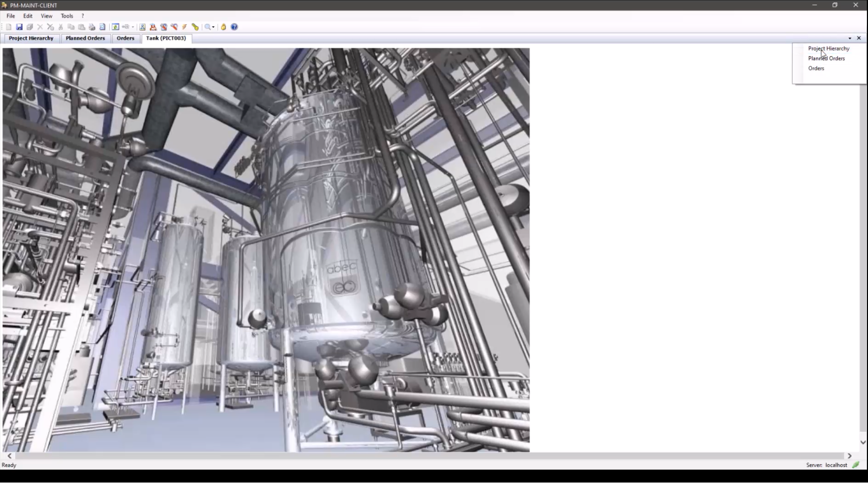The height and width of the screenshot is (483, 868).
Task: Copy using the Copy toolbar icon
Action: (71, 27)
